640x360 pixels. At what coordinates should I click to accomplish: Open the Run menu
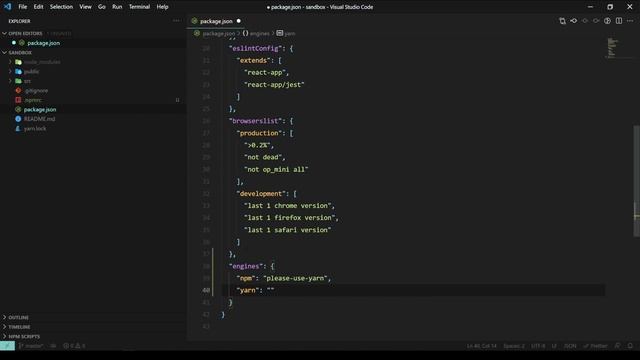coord(117,7)
